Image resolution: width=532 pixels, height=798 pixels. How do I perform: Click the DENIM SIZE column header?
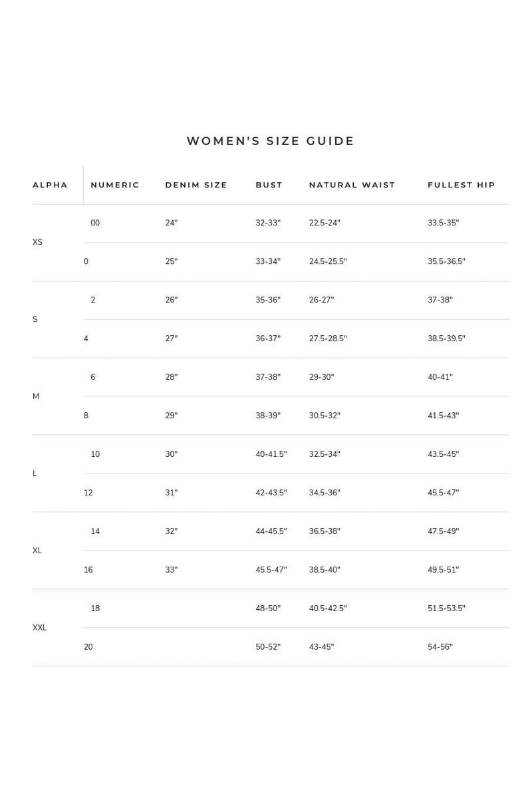pos(196,185)
